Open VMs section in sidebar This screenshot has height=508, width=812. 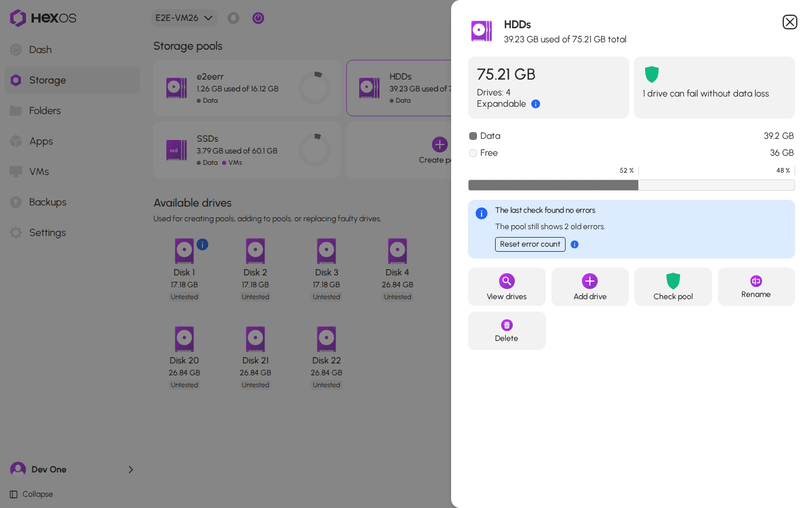[72, 172]
